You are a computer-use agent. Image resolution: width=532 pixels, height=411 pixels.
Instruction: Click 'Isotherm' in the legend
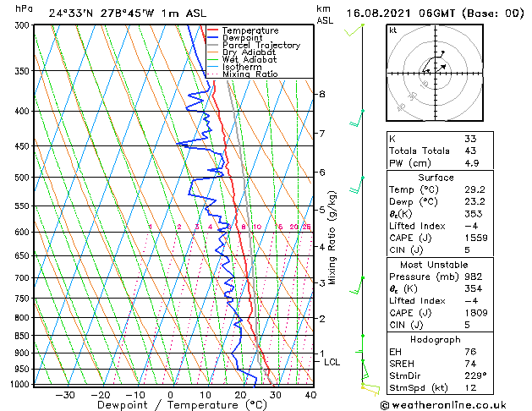(242, 67)
